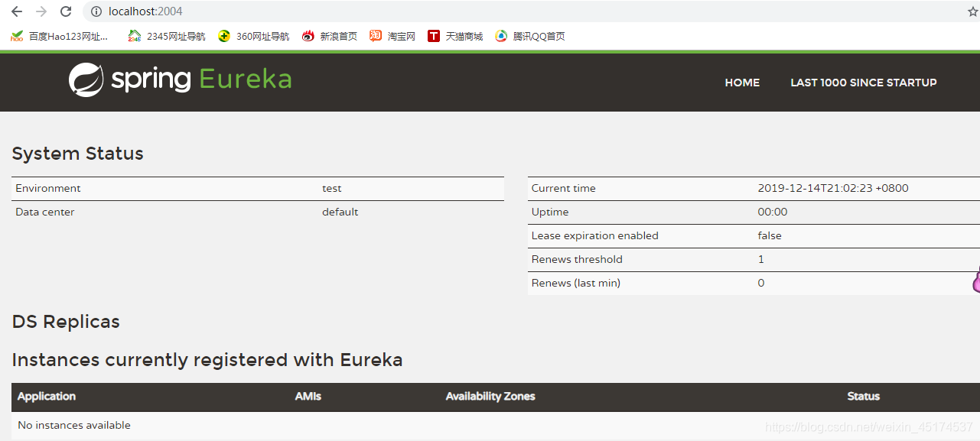The height and width of the screenshot is (441, 980).
Task: Select 'Instances currently registered with Eureka' heading
Action: 207,360
